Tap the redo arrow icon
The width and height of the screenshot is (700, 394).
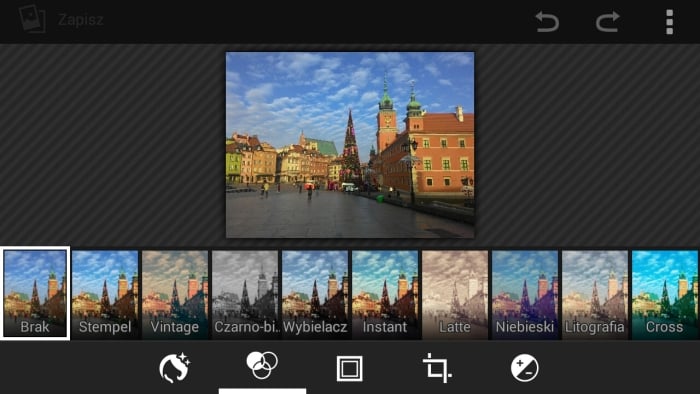point(608,21)
